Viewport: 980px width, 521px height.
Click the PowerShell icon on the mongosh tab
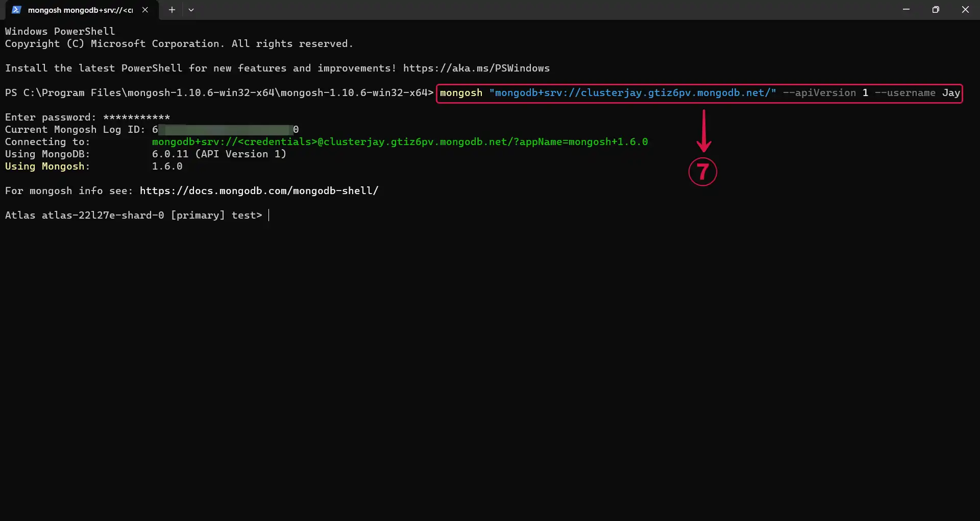16,10
